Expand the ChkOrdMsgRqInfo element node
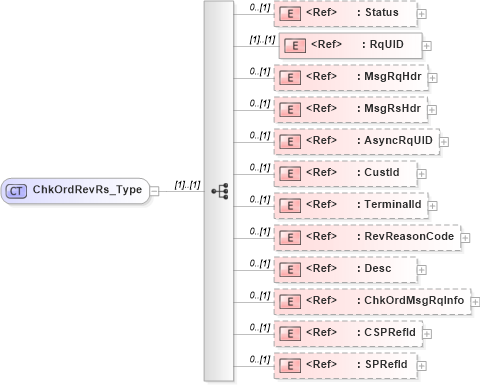This screenshot has width=480, height=385. (475, 302)
